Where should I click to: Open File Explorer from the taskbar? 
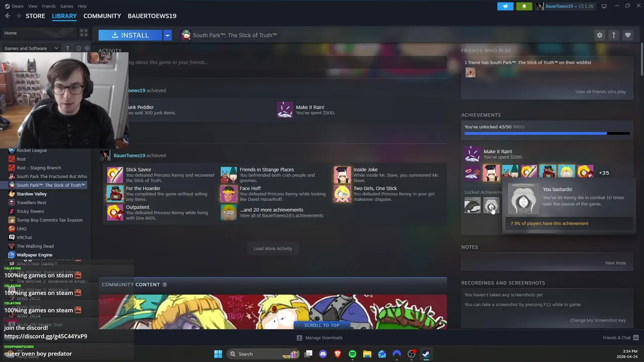[367, 354]
